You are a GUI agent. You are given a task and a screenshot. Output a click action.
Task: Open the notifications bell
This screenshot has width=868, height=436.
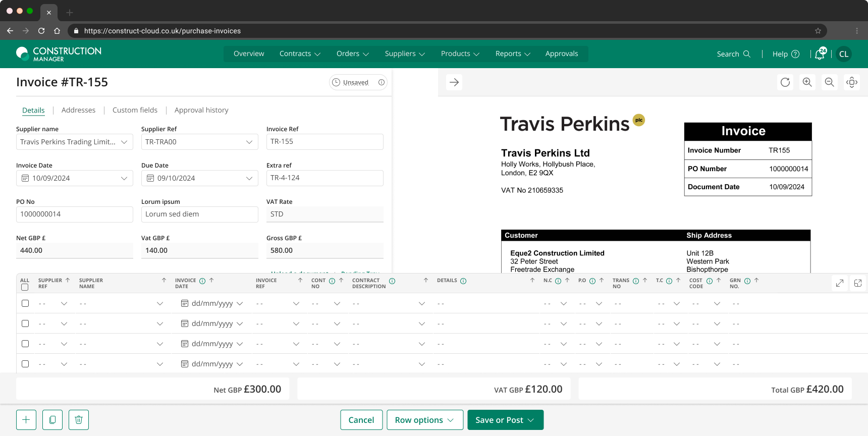click(x=820, y=54)
